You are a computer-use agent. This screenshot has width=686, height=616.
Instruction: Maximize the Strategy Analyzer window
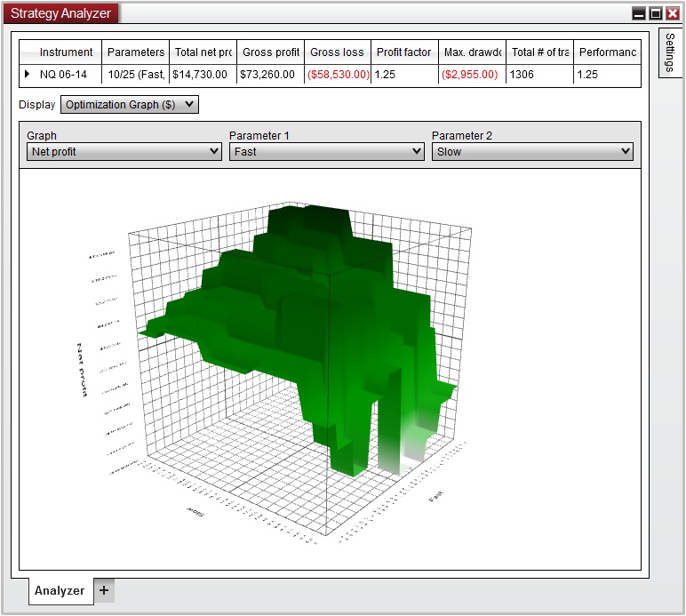(x=656, y=13)
